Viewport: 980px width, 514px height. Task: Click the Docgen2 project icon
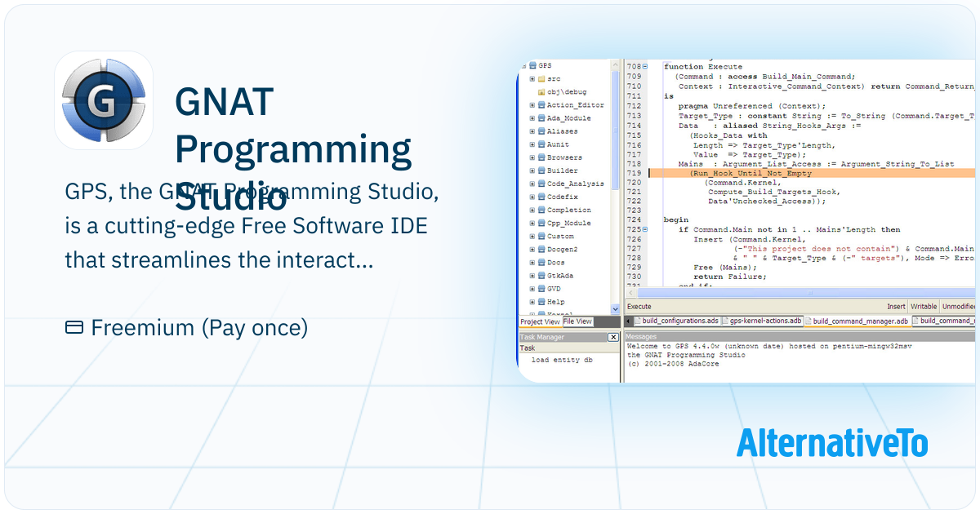pyautogui.click(x=541, y=249)
